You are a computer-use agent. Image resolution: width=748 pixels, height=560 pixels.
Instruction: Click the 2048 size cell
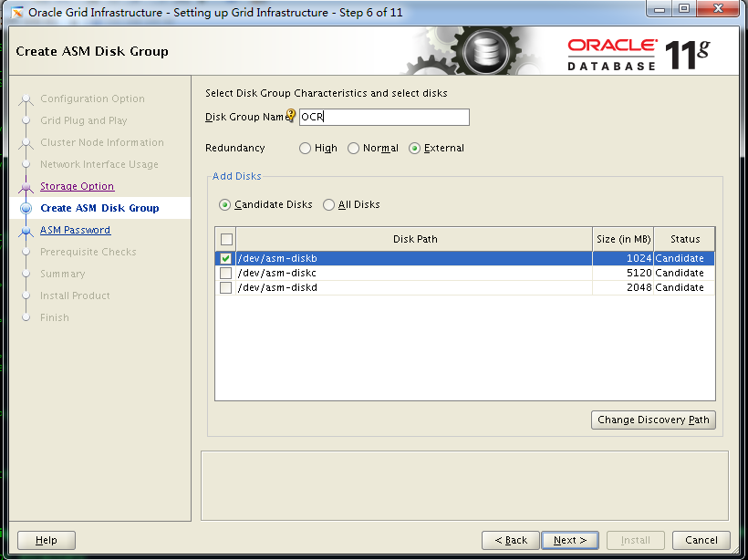pyautogui.click(x=623, y=287)
